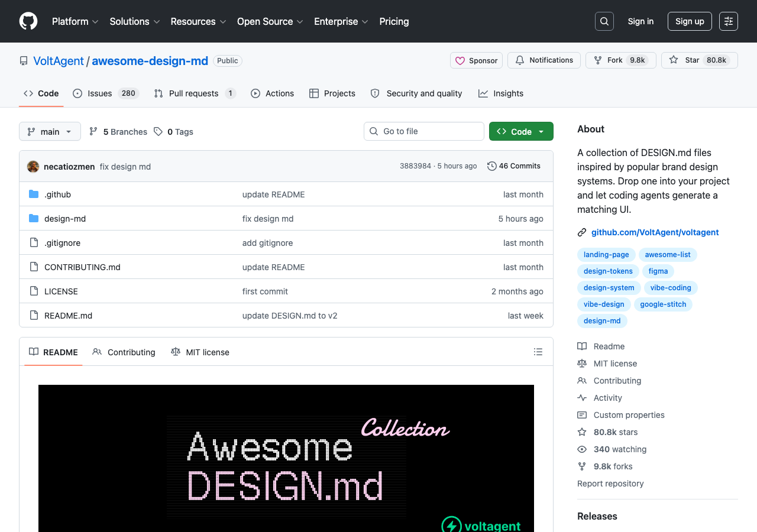Open the main branch selector dropdown
This screenshot has height=532, width=757.
coord(50,131)
